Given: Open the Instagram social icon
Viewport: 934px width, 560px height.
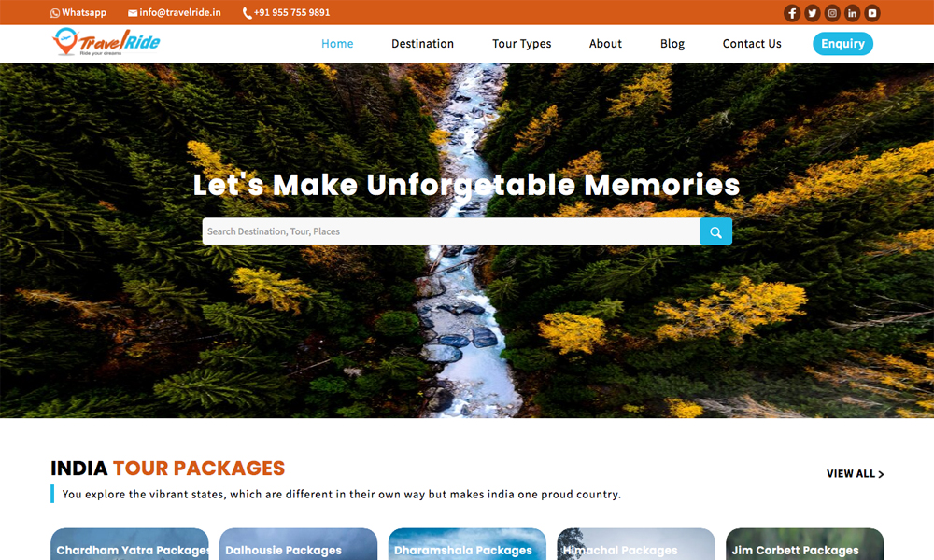Looking at the screenshot, I should 832,13.
